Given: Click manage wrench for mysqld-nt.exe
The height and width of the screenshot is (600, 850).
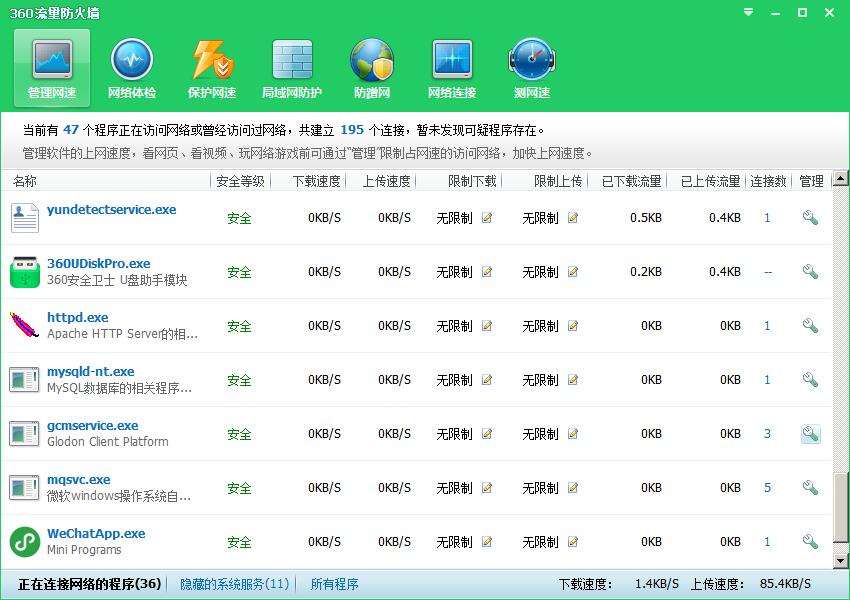Looking at the screenshot, I should click(x=810, y=380).
